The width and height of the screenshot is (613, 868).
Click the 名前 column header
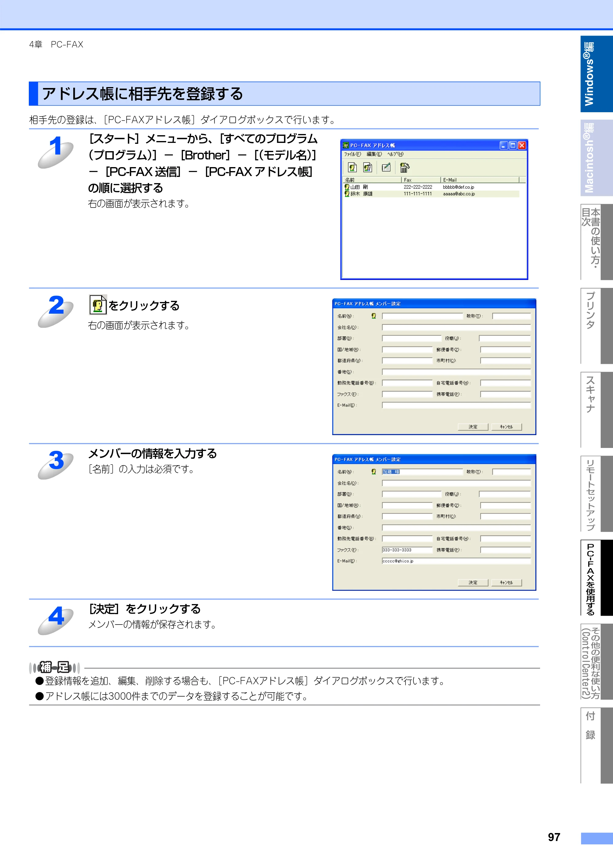[372, 180]
